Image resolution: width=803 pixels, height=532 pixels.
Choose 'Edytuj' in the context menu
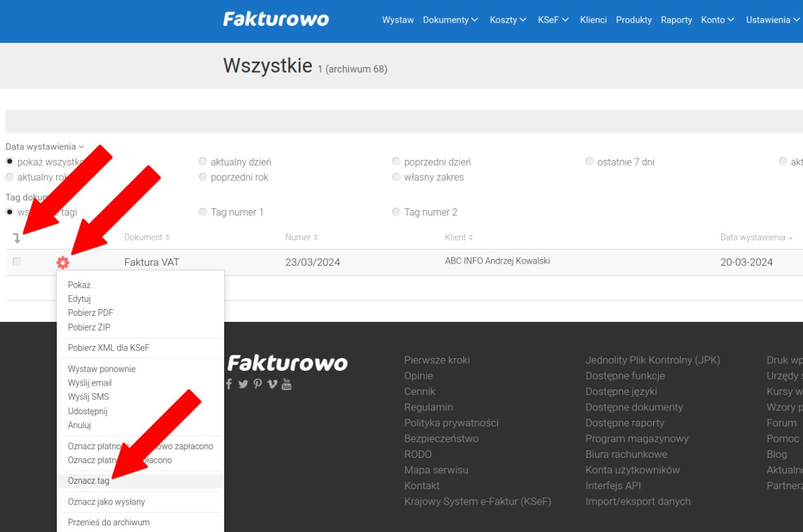coord(79,299)
